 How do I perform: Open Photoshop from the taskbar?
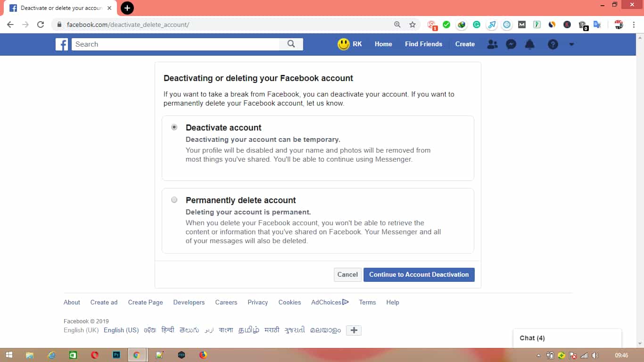[x=116, y=355]
